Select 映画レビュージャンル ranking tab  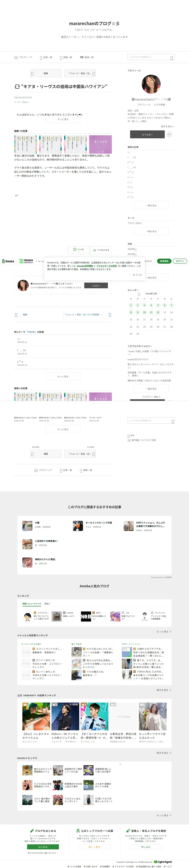[32, 604]
